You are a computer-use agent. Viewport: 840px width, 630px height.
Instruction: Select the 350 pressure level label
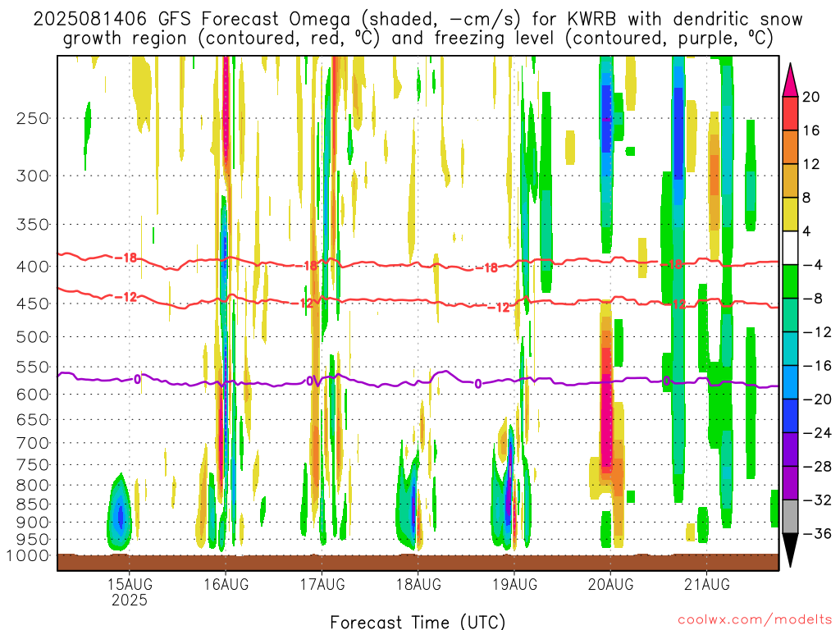click(x=33, y=225)
